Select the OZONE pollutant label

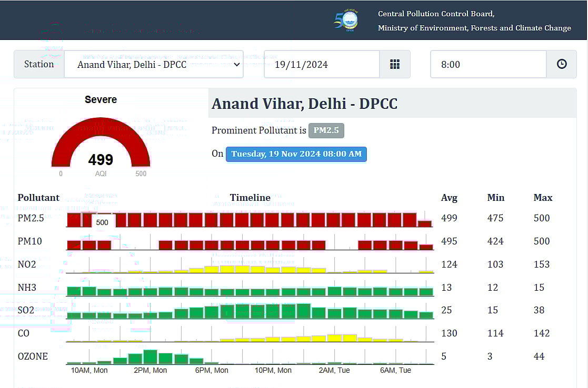tap(33, 356)
